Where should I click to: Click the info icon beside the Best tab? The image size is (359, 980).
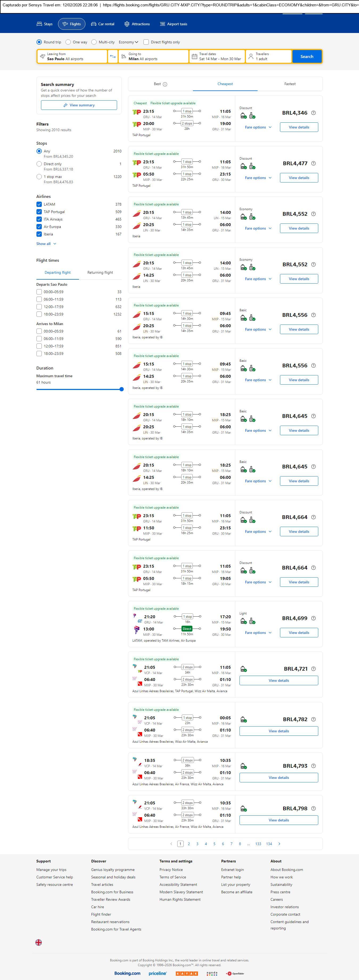coord(165,84)
